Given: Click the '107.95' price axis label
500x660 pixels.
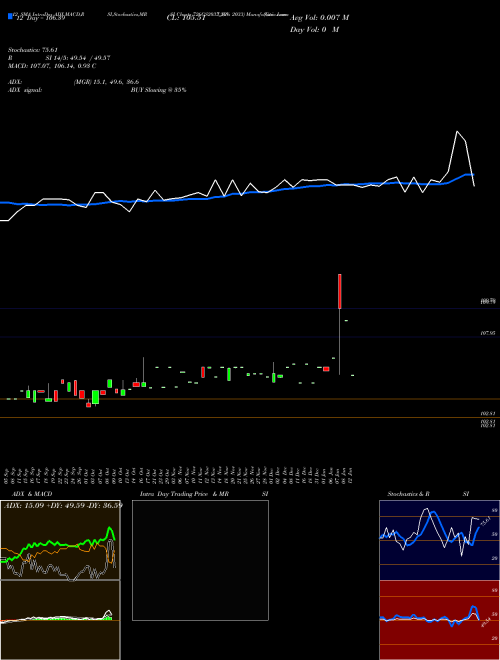Looking at the screenshot, I should click(x=487, y=333).
